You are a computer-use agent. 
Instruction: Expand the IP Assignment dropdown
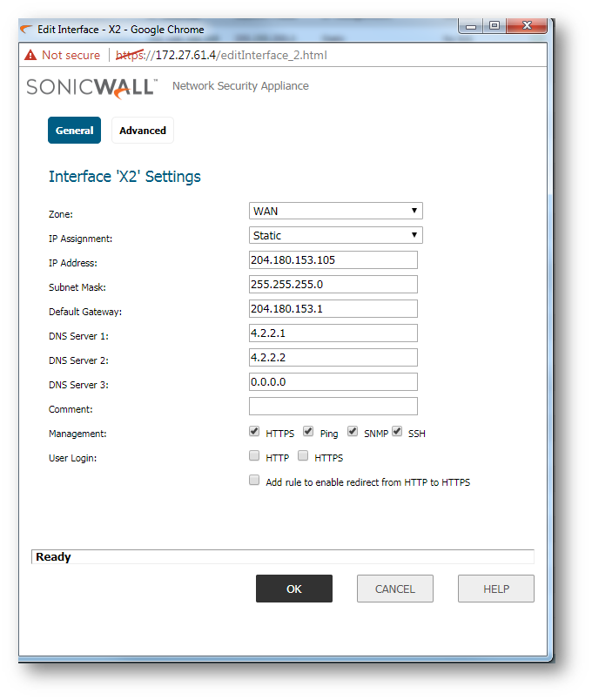point(335,235)
